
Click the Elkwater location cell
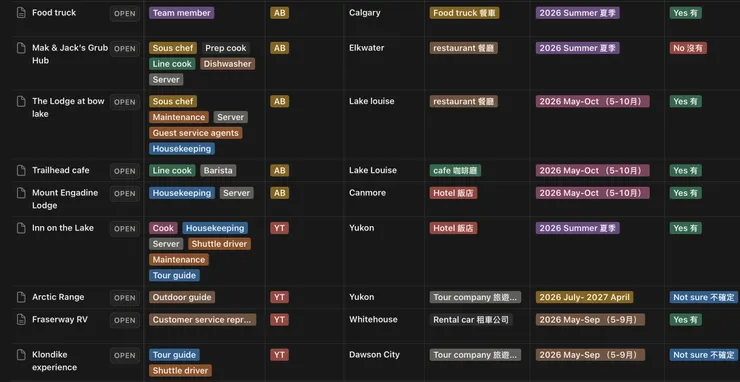[x=367, y=48]
